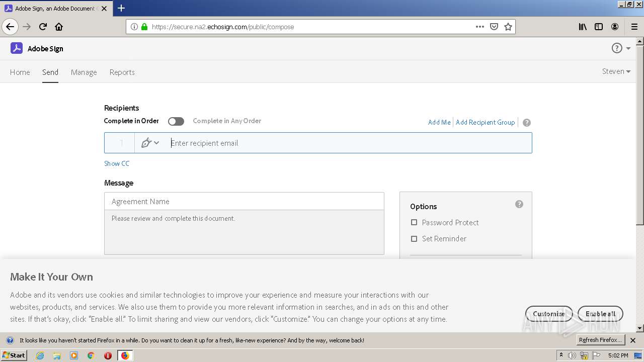Open the recipients help question icon

click(527, 123)
